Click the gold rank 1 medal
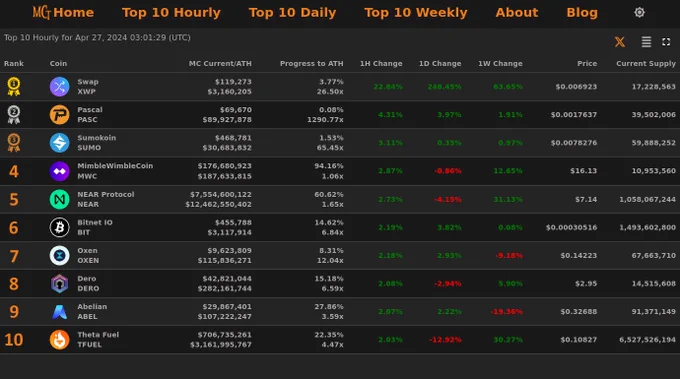The image size is (680, 379). point(14,87)
